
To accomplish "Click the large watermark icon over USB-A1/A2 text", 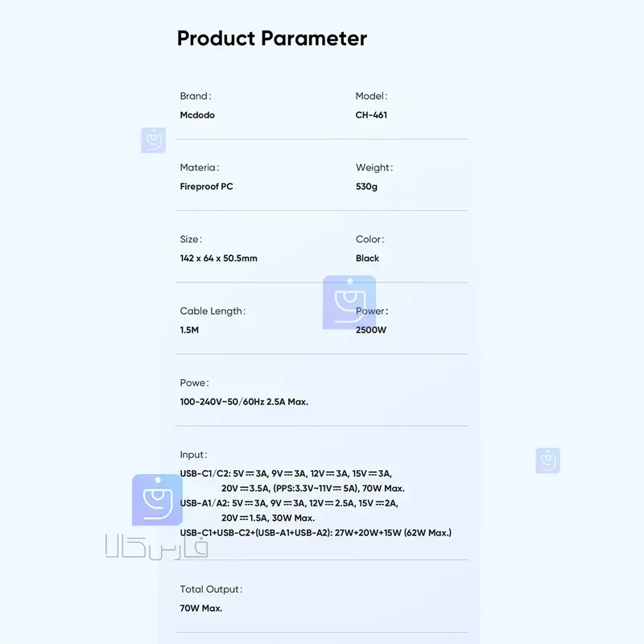I will pyautogui.click(x=157, y=500).
